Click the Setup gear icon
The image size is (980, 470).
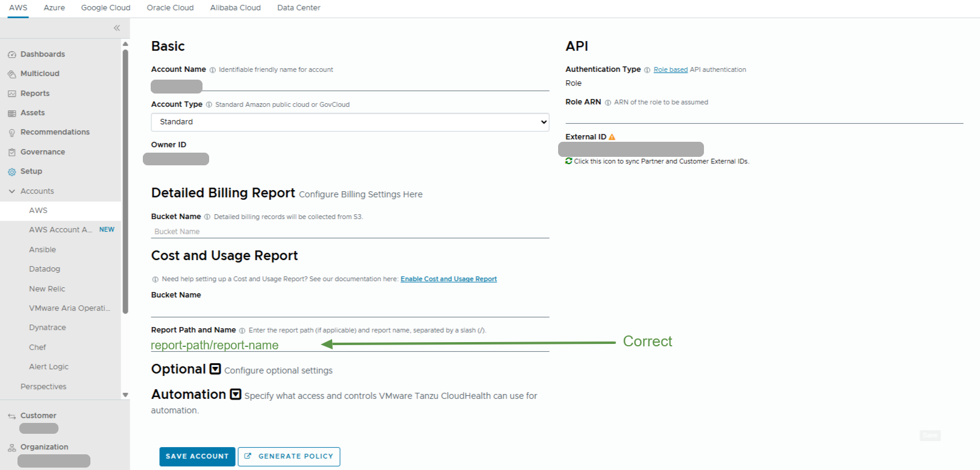11,172
